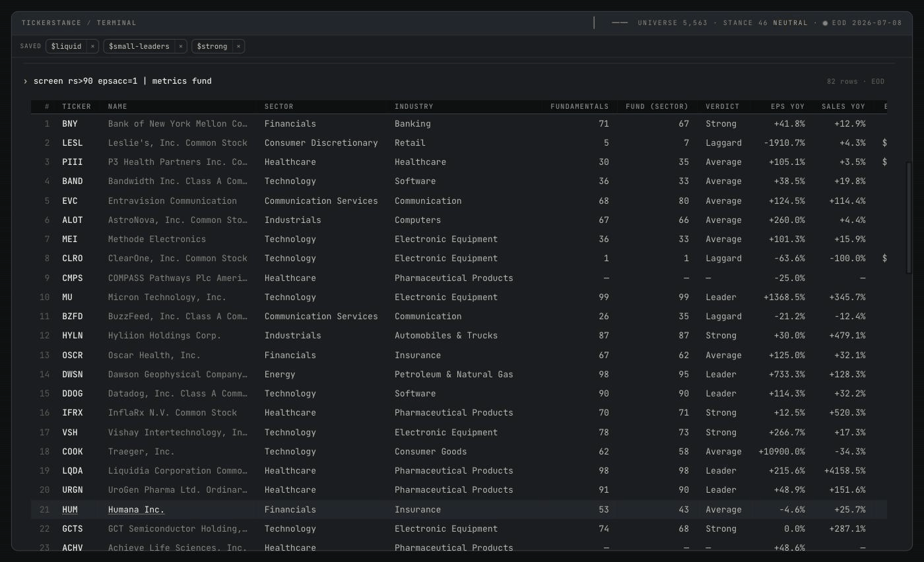Click the UNIVERSE 5,563 status text
The image size is (924, 562).
[673, 23]
